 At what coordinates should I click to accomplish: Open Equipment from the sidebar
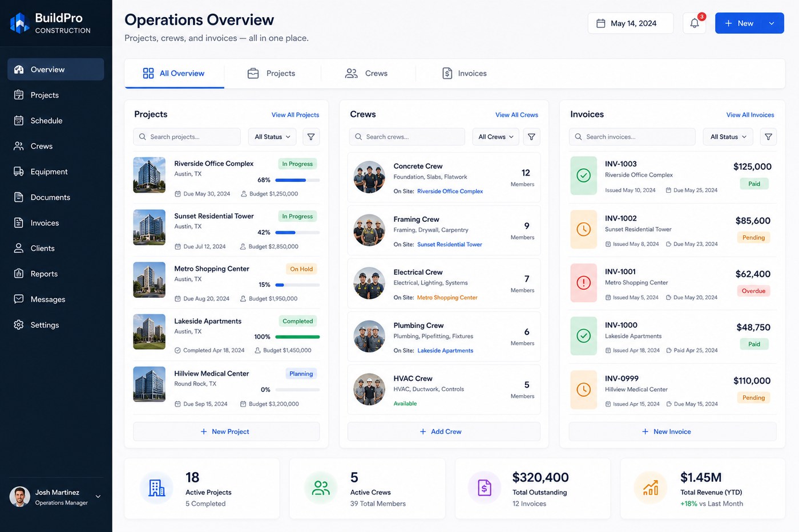coord(56,172)
